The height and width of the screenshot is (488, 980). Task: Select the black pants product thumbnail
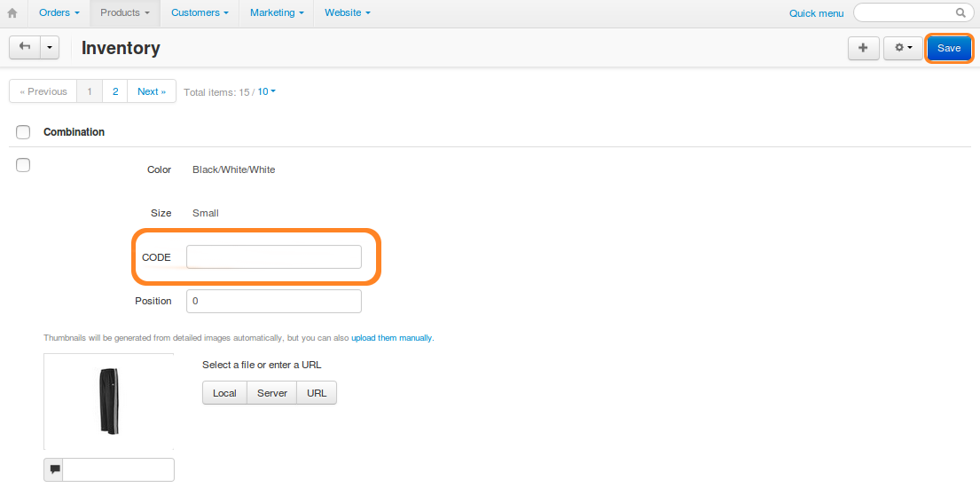[109, 402]
